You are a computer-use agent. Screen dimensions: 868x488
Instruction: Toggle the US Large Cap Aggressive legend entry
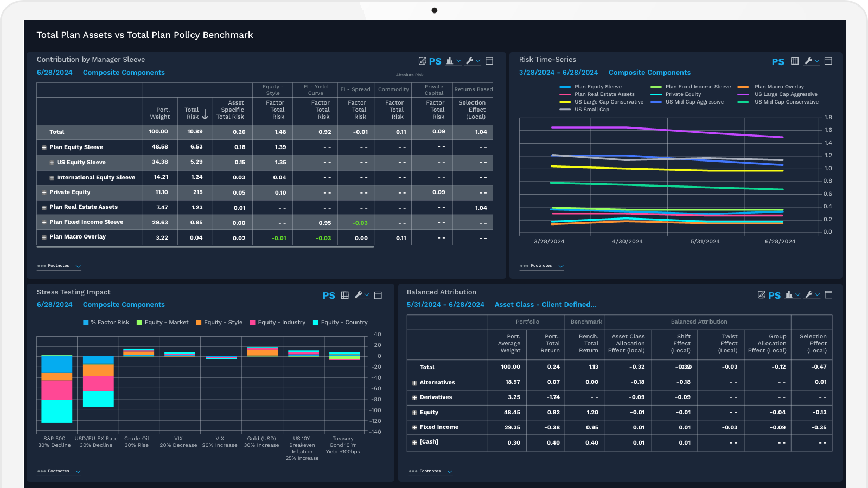pyautogui.click(x=786, y=94)
